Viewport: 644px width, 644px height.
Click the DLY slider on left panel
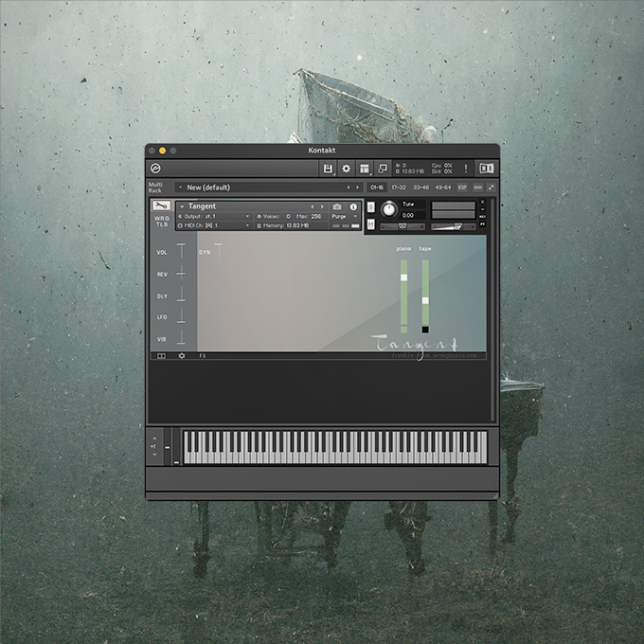point(181,295)
